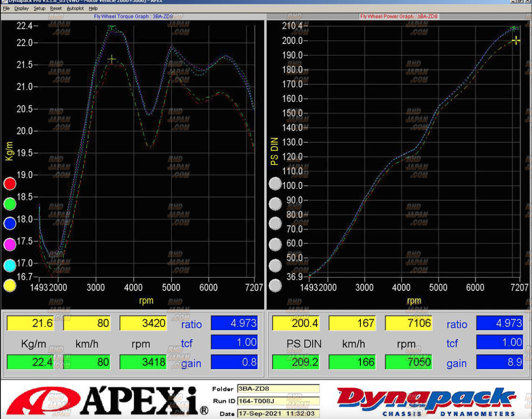Click the Fly Wheel Power Graph title

point(399,16)
